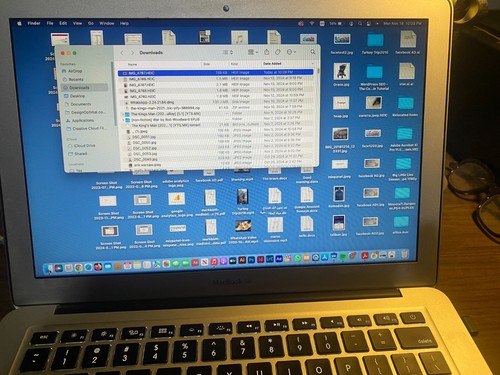
Task: Select Documents in Finder sidebar
Action: (x=78, y=104)
